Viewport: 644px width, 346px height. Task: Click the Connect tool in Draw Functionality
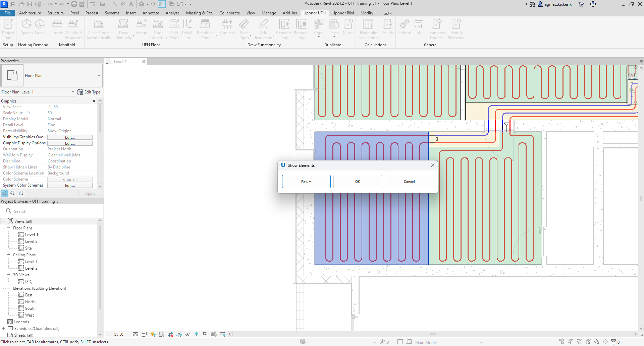(x=227, y=27)
